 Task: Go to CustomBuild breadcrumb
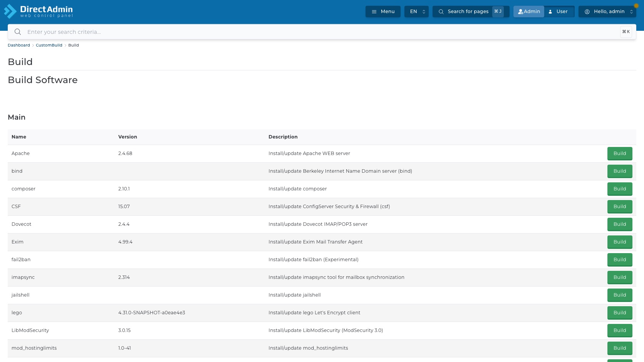(x=49, y=45)
